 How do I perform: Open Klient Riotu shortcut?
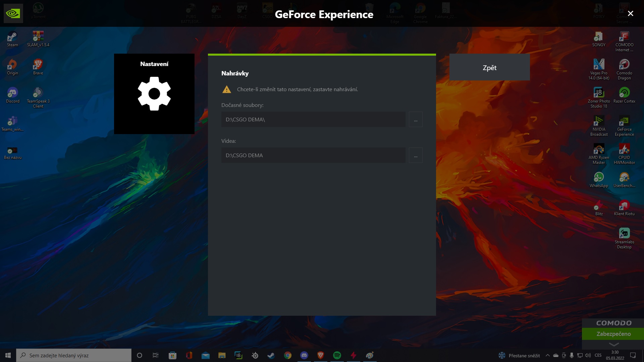[624, 208]
